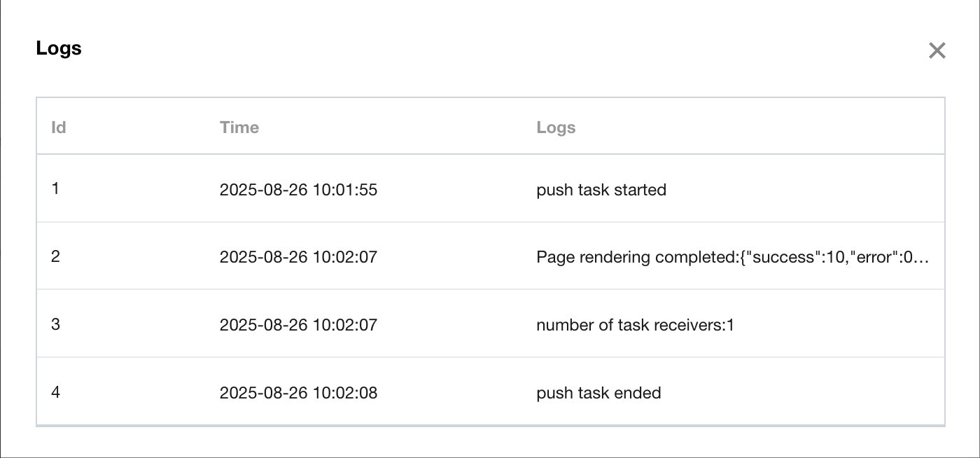Click the 'push task started' log message
Screen dimensions: 980x458
tap(601, 190)
